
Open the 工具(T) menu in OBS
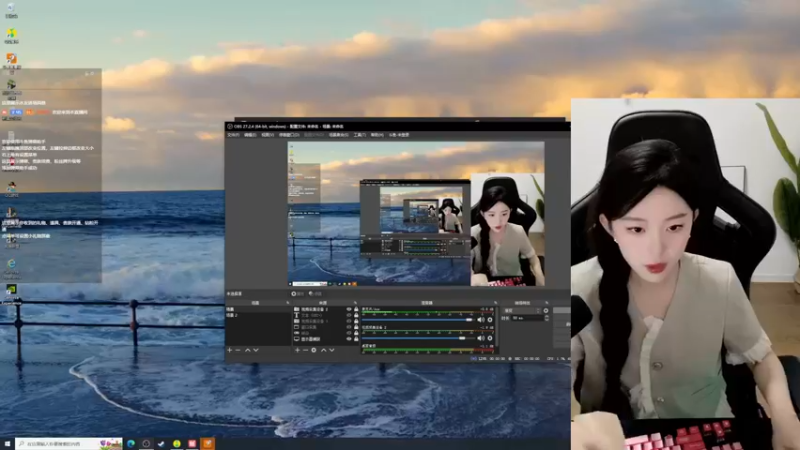(359, 135)
